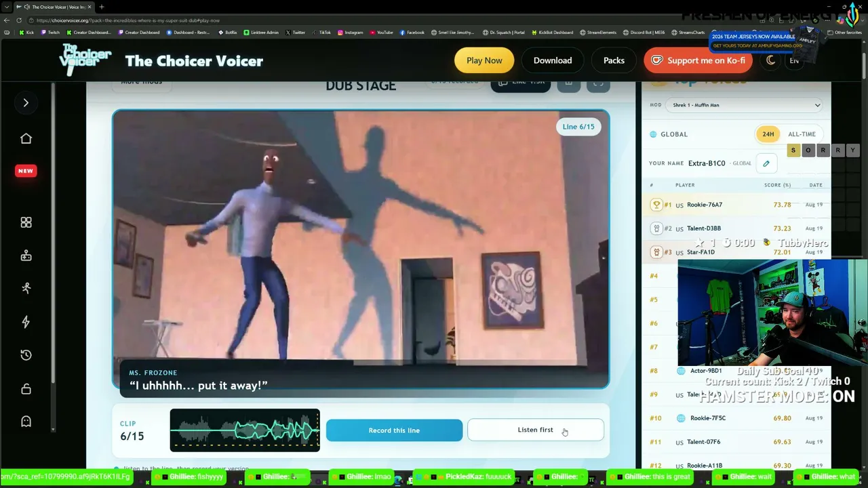868x488 pixels.
Task: Click the clip audio waveform
Action: click(245, 430)
